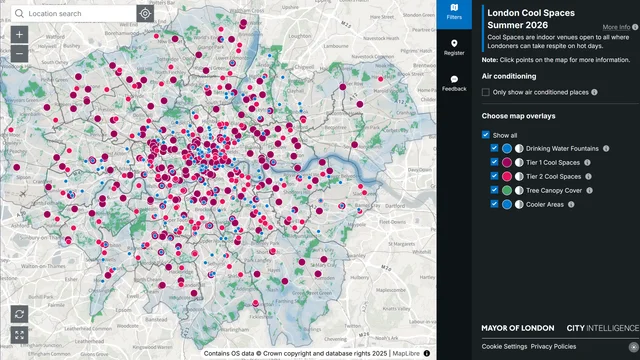
Task: Uncheck the Show all checkbox
Action: (485, 135)
